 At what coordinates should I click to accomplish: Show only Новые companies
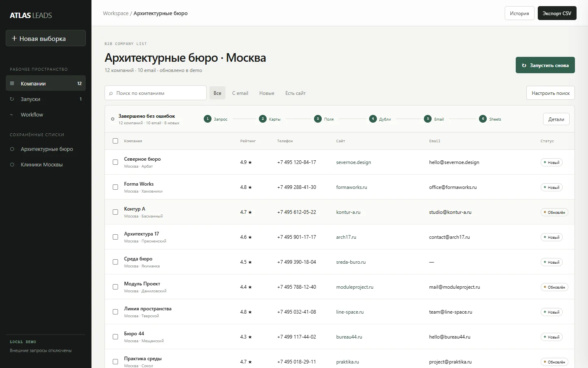(267, 93)
